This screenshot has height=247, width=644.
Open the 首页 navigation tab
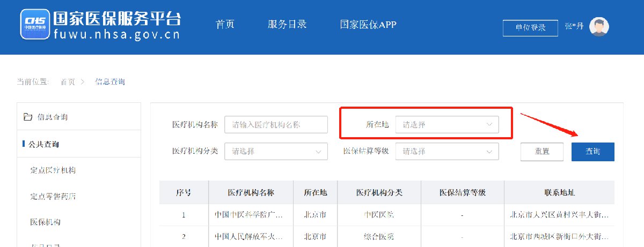click(x=224, y=25)
